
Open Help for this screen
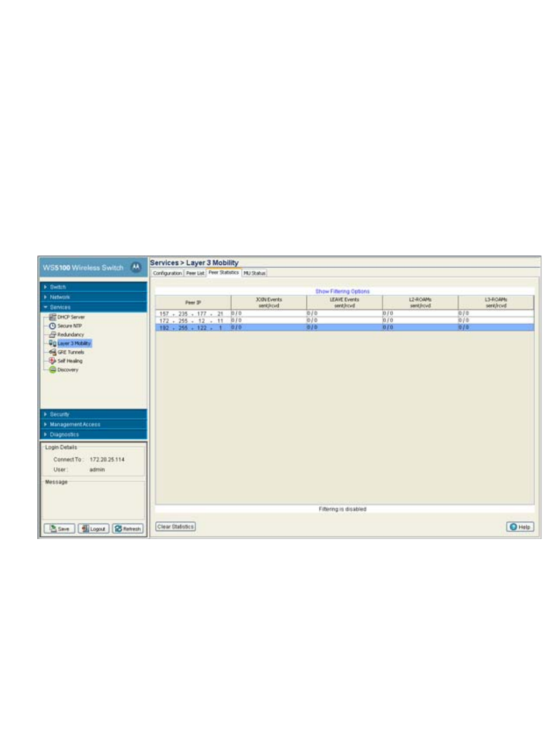click(x=520, y=527)
